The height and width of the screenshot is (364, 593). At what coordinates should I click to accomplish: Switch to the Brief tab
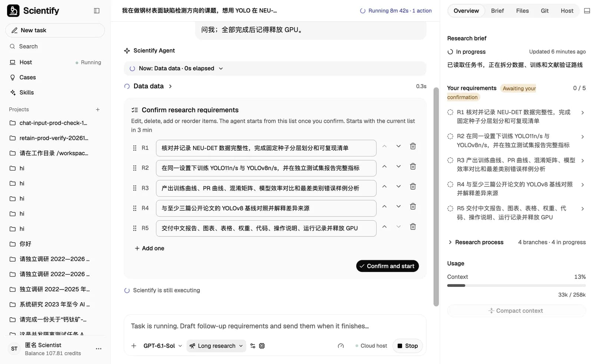(x=497, y=11)
